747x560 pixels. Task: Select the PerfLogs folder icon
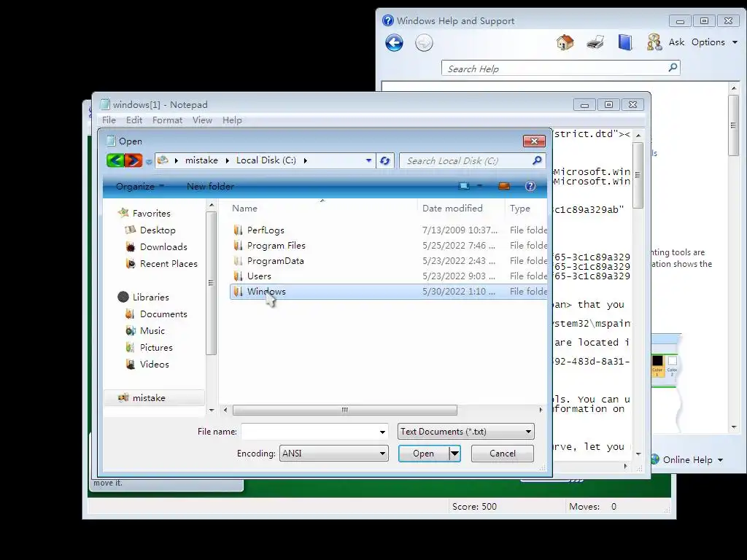point(239,230)
